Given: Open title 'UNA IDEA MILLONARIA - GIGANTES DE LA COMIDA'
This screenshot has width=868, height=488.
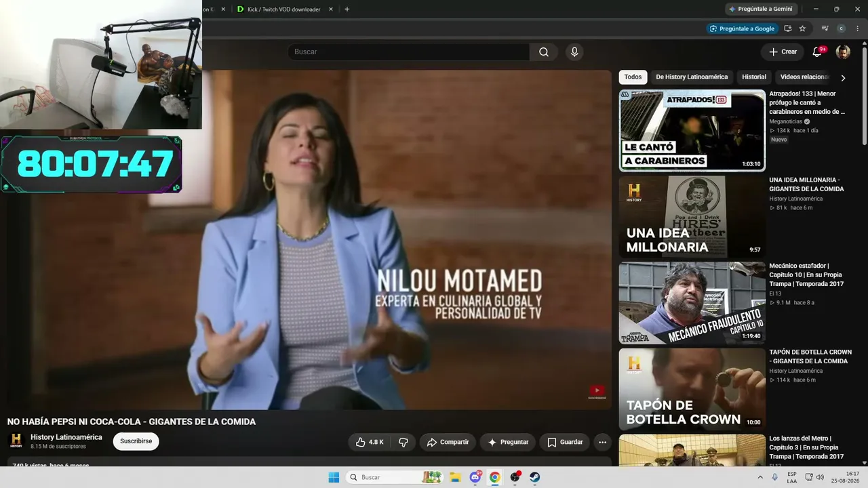Looking at the screenshot, I should (x=807, y=184).
